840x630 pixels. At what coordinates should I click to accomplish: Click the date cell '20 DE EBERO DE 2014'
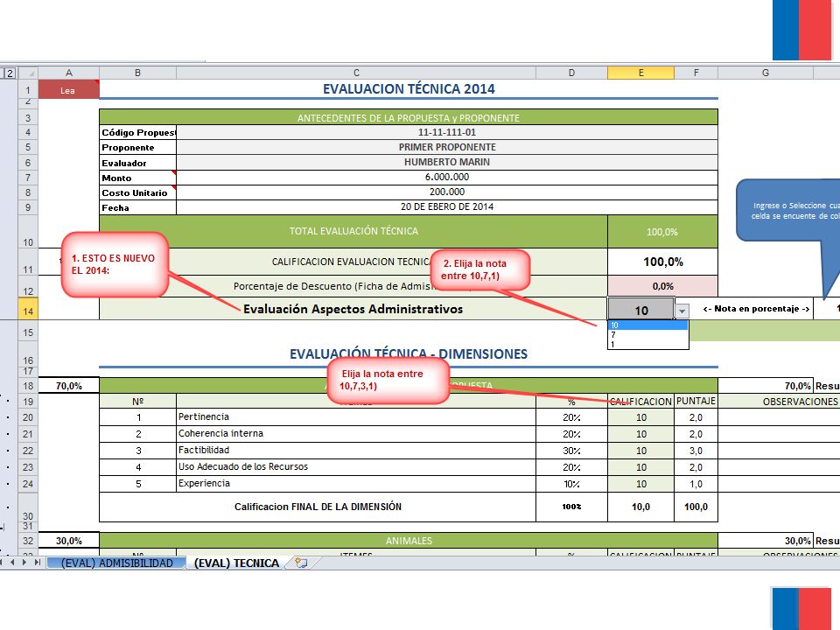[447, 207]
